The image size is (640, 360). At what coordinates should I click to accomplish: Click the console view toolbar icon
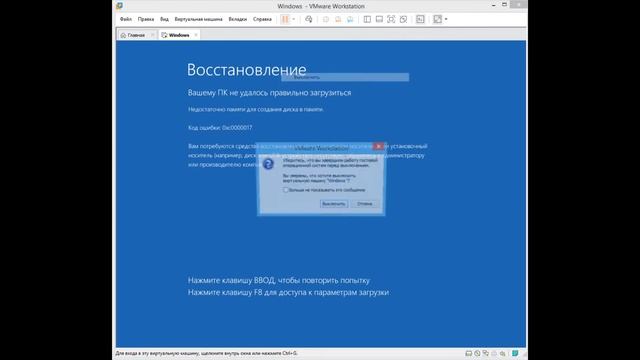click(420, 19)
